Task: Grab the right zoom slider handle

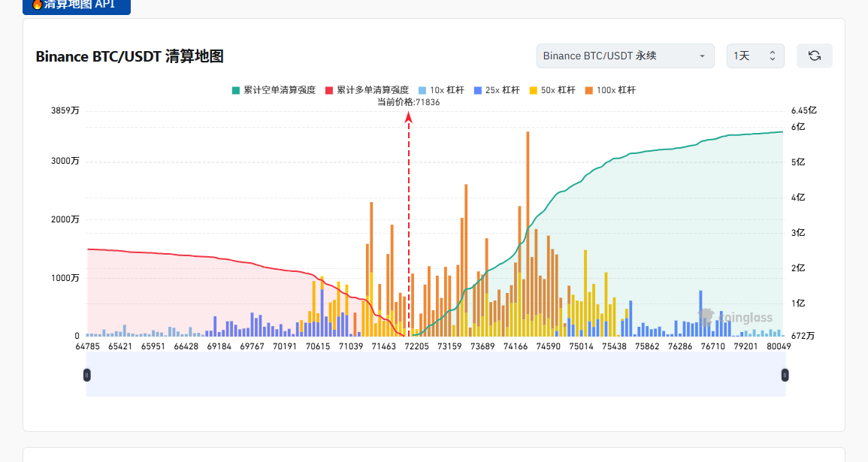Action: (x=785, y=375)
